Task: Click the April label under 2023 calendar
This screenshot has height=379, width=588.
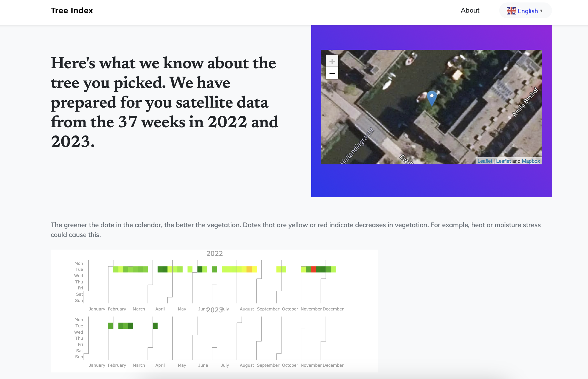Action: (160, 365)
